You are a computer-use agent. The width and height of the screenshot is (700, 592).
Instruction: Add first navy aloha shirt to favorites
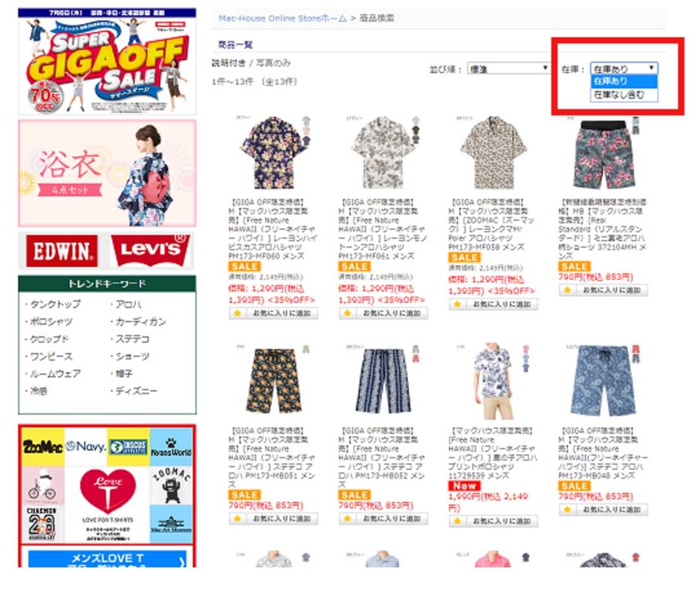pos(274,313)
